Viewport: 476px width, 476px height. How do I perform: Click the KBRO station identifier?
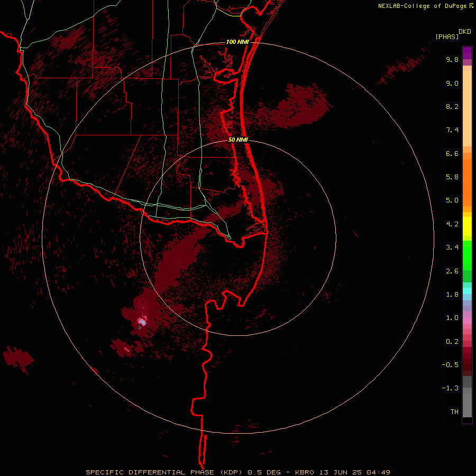(x=305, y=472)
